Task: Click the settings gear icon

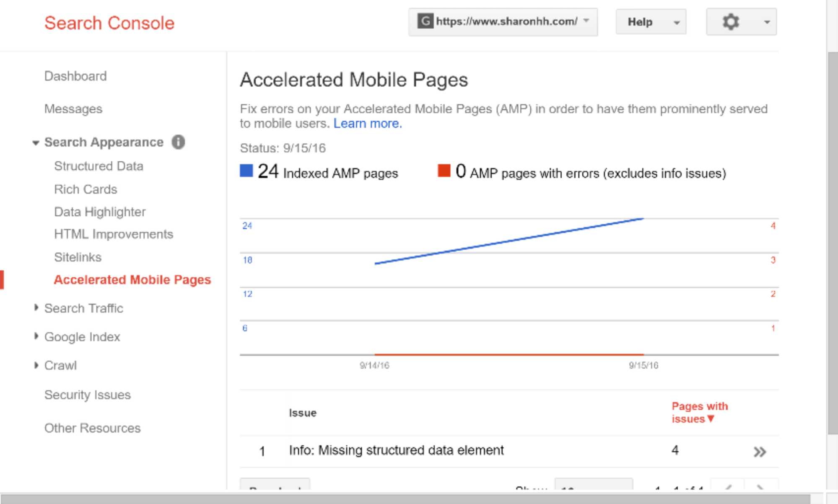Action: point(731,22)
